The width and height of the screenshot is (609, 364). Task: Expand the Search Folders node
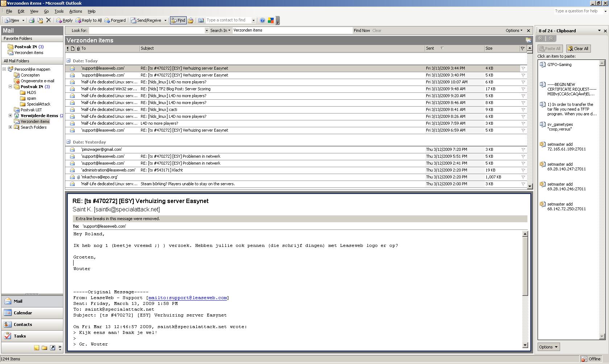point(10,127)
